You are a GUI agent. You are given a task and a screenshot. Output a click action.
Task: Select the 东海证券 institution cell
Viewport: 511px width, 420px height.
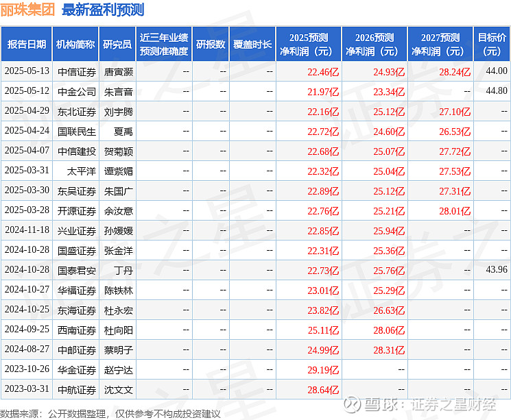tap(77, 310)
